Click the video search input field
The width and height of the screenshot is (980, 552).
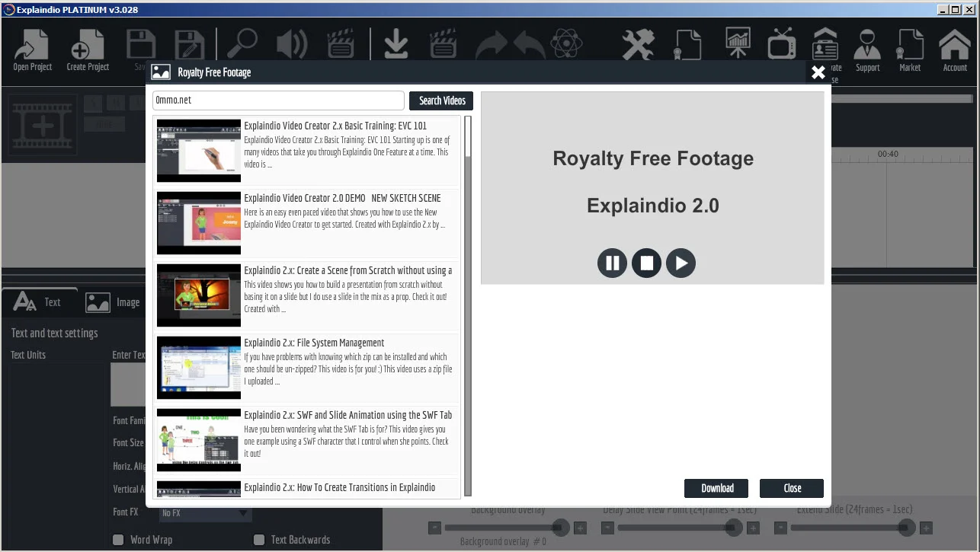tap(278, 101)
